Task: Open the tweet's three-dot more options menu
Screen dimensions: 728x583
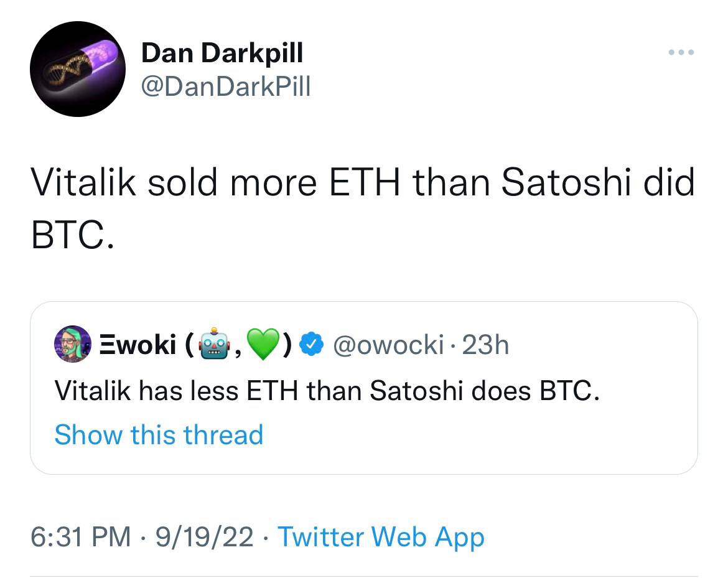Action: 681,52
